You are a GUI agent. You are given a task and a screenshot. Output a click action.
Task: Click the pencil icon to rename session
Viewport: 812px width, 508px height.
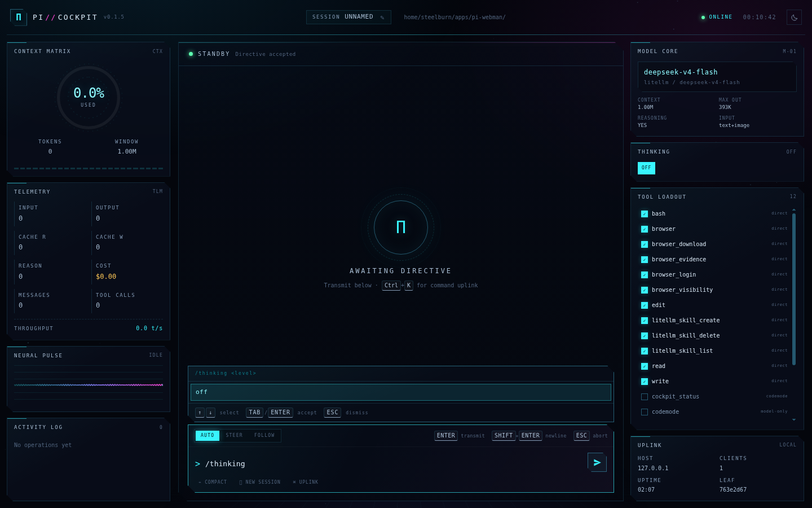(x=382, y=17)
